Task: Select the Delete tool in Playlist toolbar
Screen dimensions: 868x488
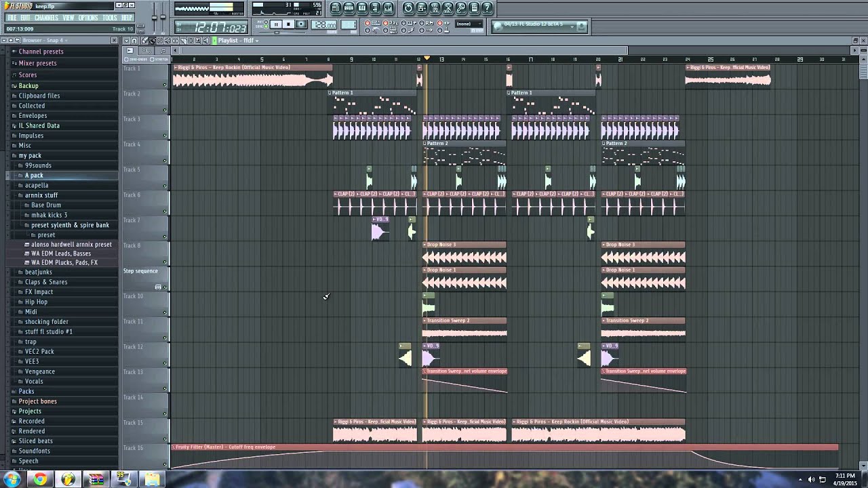Action: [160, 41]
